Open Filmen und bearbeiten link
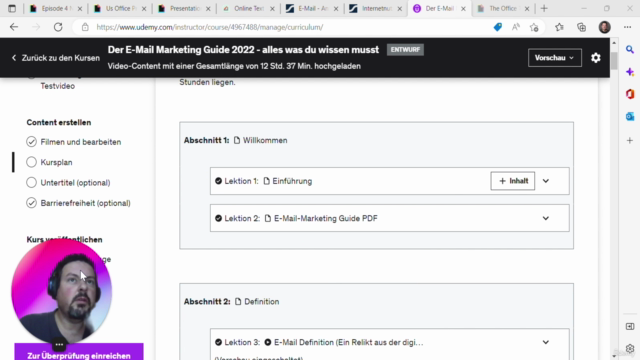The height and width of the screenshot is (360, 640). pyautogui.click(x=80, y=142)
